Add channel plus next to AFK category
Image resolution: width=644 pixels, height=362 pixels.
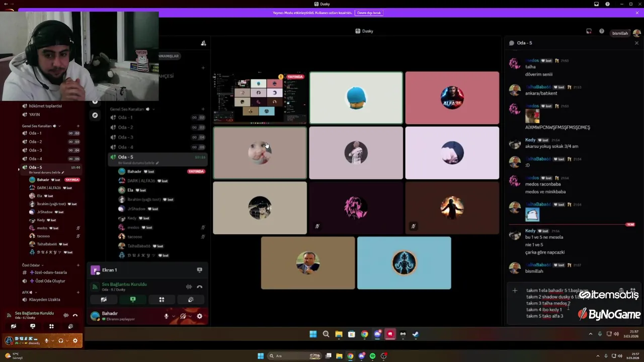78,292
